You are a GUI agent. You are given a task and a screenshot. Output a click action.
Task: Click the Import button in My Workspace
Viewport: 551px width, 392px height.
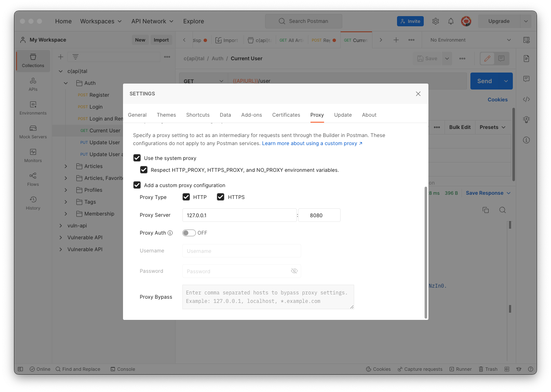[161, 40]
